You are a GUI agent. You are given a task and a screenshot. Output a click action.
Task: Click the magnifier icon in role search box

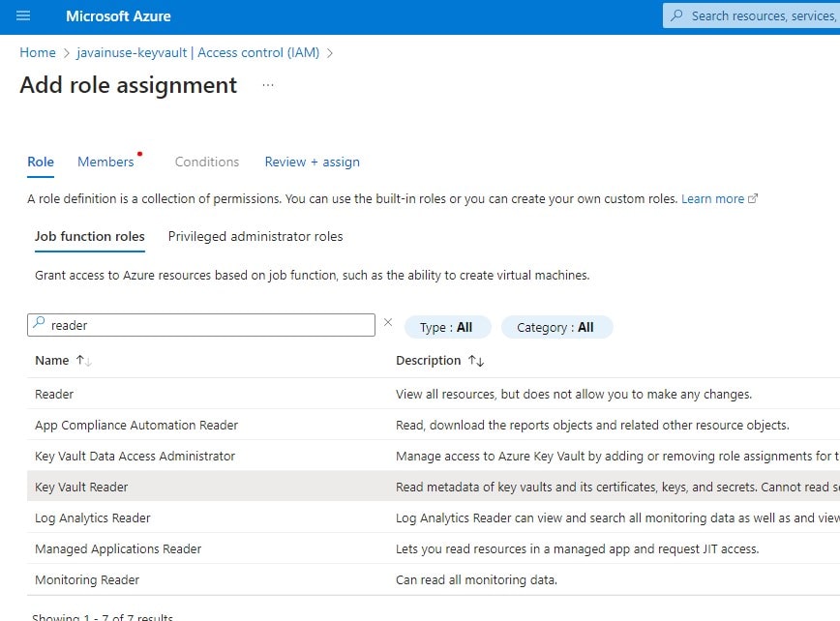pos(39,322)
